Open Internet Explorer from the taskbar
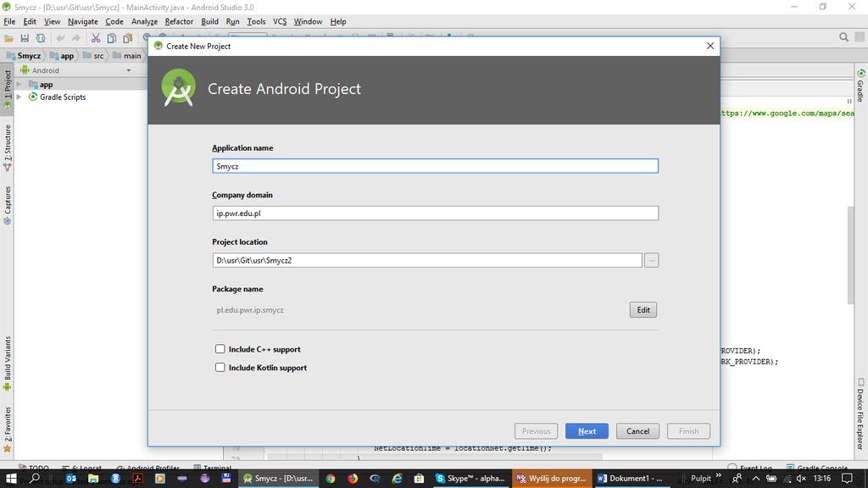 397,478
